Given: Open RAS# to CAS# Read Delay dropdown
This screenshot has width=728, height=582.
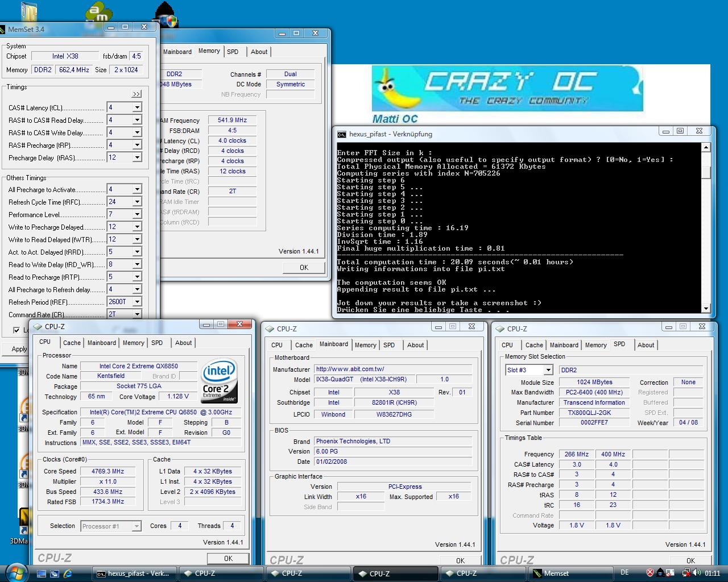Looking at the screenshot, I should [137, 120].
